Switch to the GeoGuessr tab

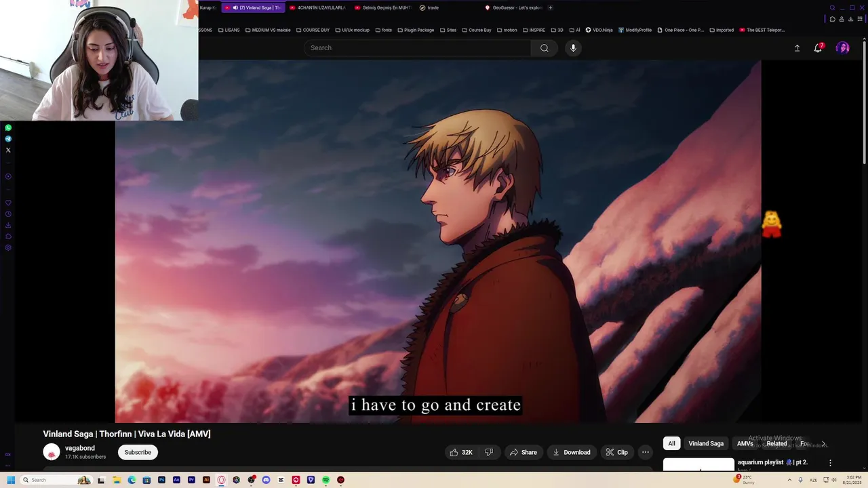pos(513,8)
